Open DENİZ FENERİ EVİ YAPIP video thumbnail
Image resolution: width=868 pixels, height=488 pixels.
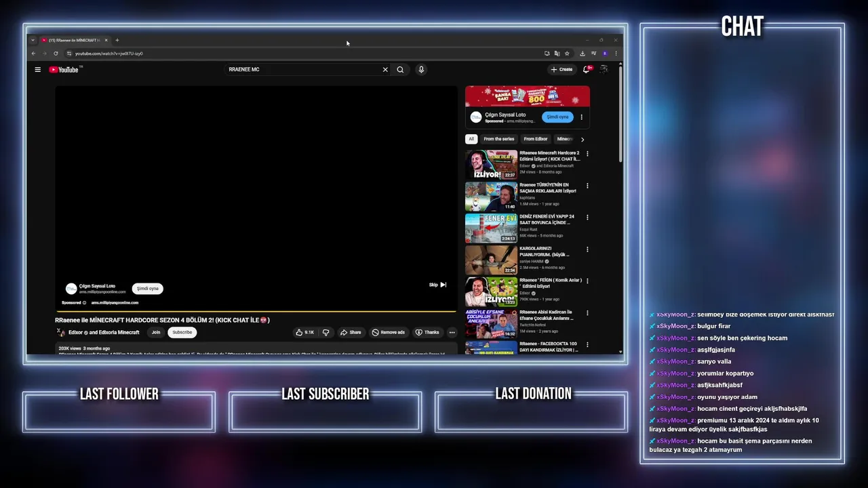click(x=491, y=228)
